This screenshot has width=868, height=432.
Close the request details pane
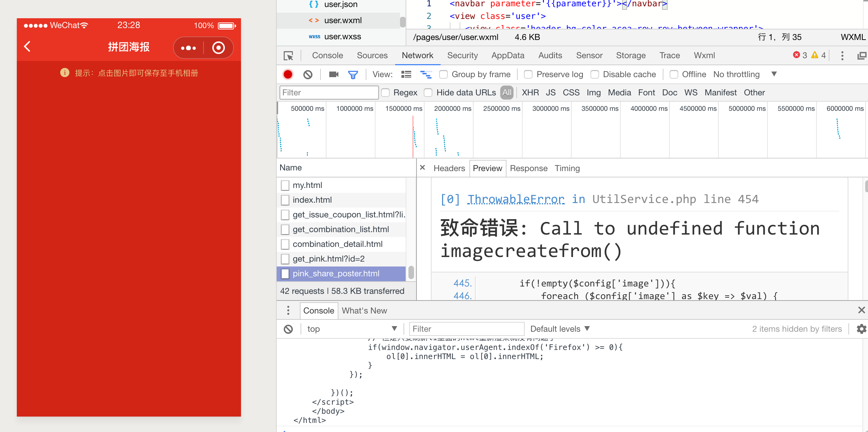pyautogui.click(x=422, y=168)
